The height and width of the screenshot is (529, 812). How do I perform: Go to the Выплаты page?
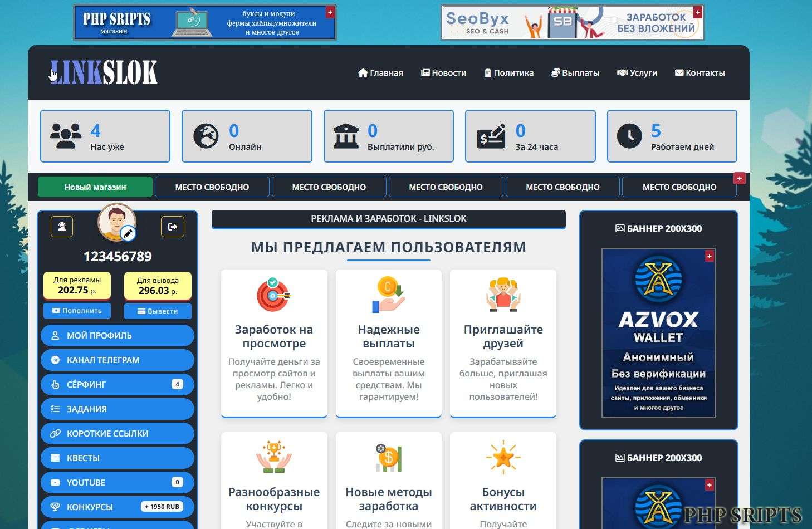click(575, 73)
